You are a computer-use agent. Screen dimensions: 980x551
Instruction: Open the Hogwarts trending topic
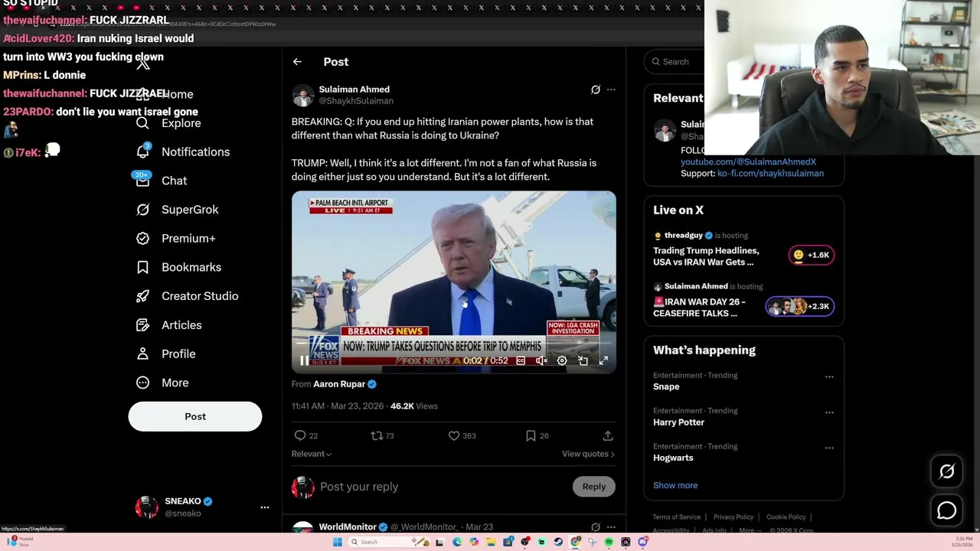point(673,458)
